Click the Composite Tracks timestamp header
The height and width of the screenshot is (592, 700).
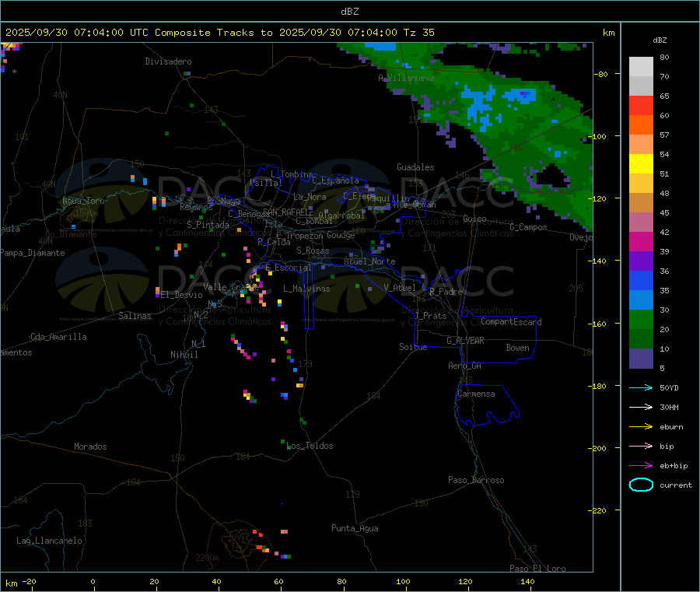click(219, 33)
